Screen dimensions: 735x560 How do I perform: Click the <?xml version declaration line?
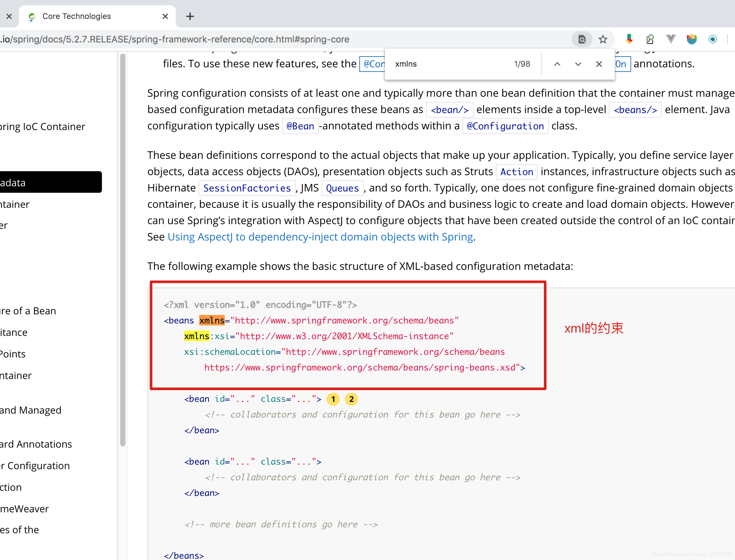(260, 305)
